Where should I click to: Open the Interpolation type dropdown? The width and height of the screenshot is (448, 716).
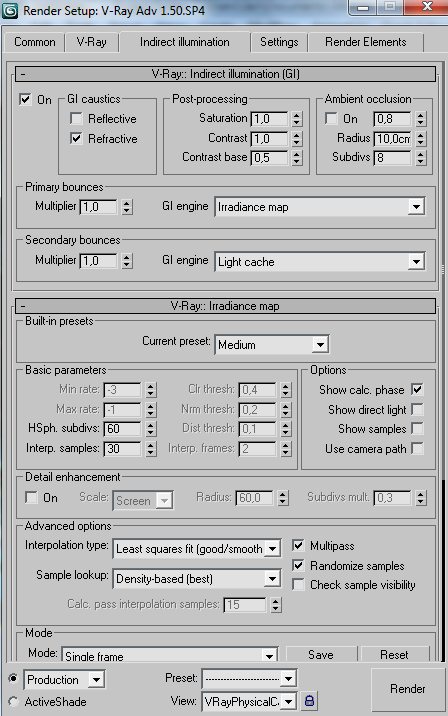pos(196,548)
